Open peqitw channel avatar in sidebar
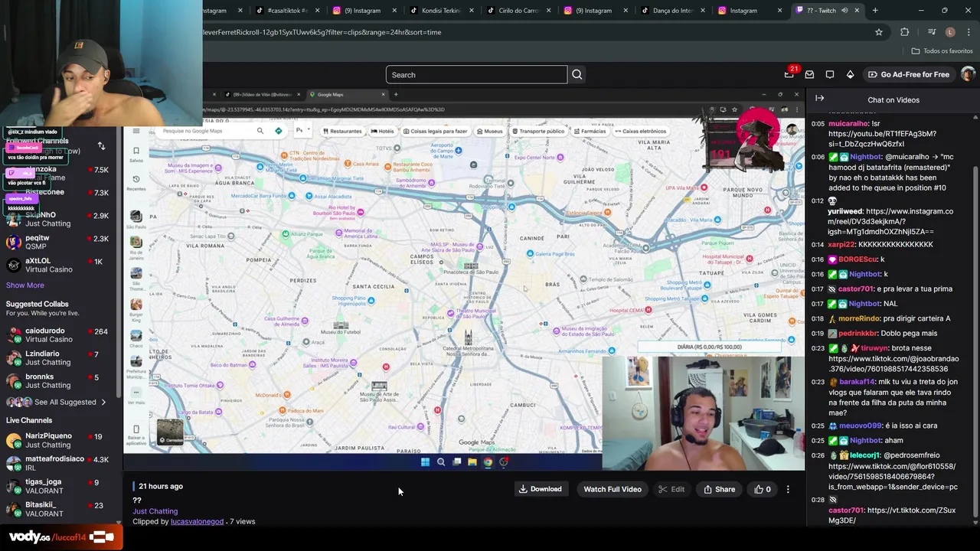Image resolution: width=980 pixels, height=551 pixels. point(13,243)
